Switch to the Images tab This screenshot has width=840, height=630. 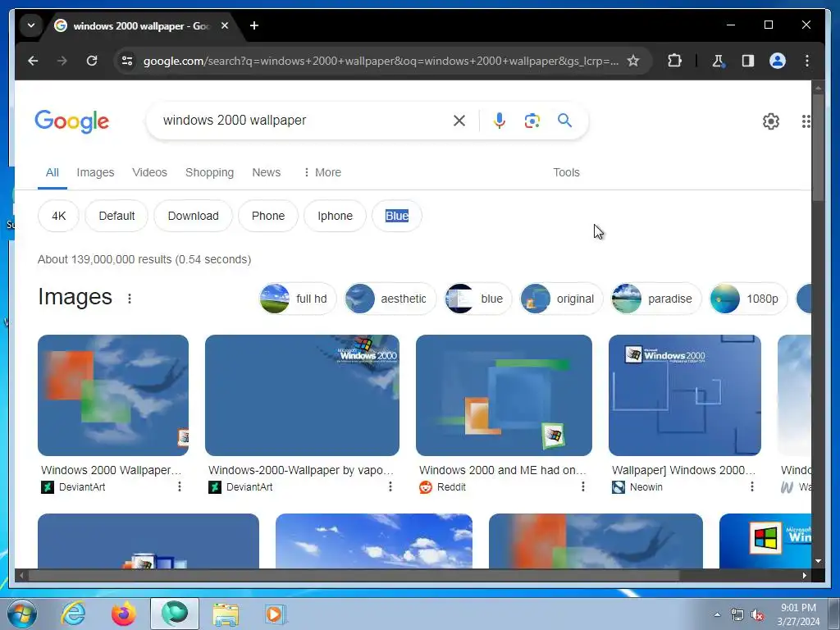tap(95, 172)
